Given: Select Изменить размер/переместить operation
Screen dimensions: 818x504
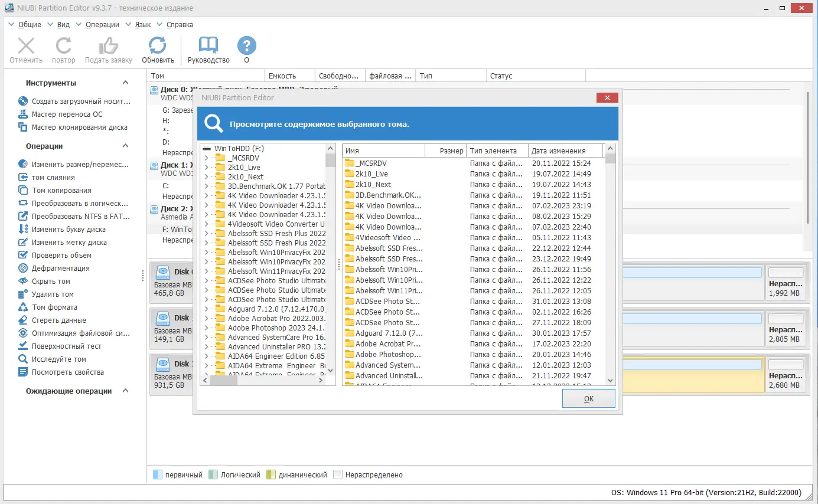Looking at the screenshot, I should click(74, 165).
